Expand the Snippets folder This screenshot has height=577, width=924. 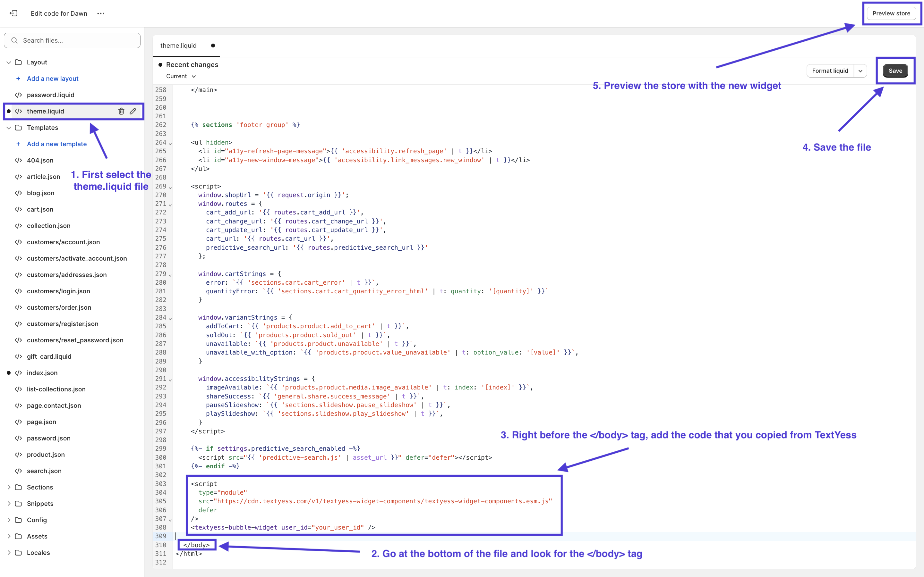tap(8, 504)
